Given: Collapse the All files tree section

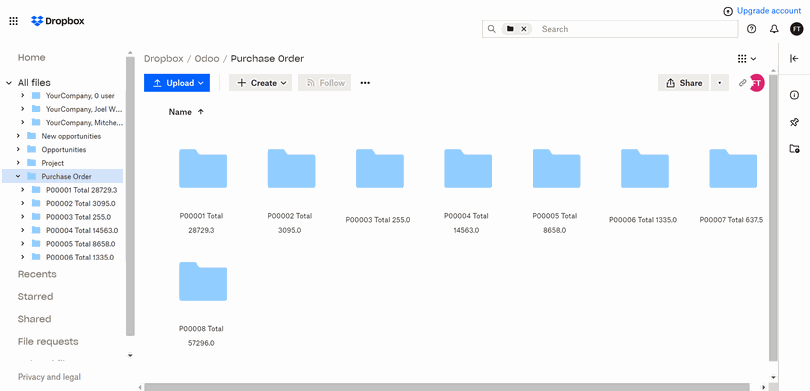Looking at the screenshot, I should coord(9,83).
